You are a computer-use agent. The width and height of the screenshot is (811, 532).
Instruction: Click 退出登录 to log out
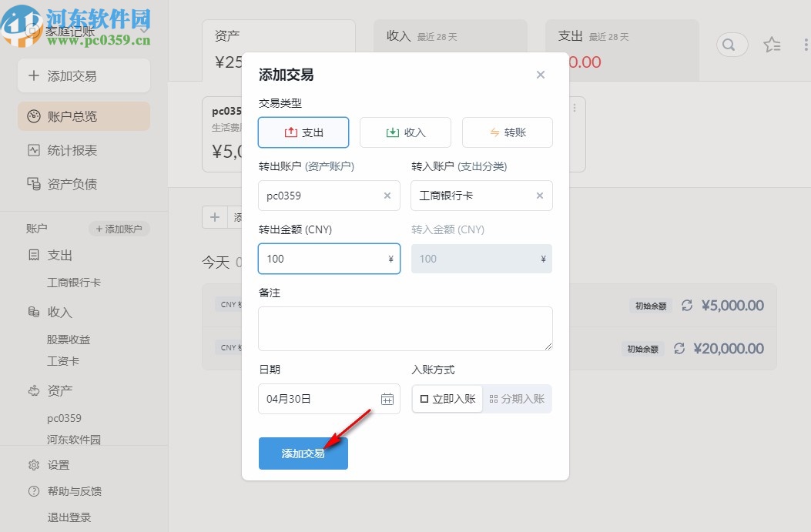click(68, 517)
